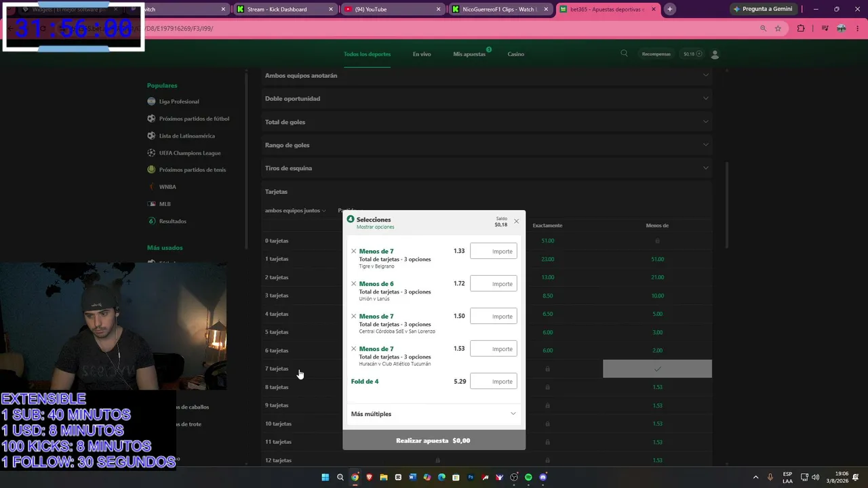Open Brave browser from the taskbar
Screen dimensions: 868x488
[370, 477]
